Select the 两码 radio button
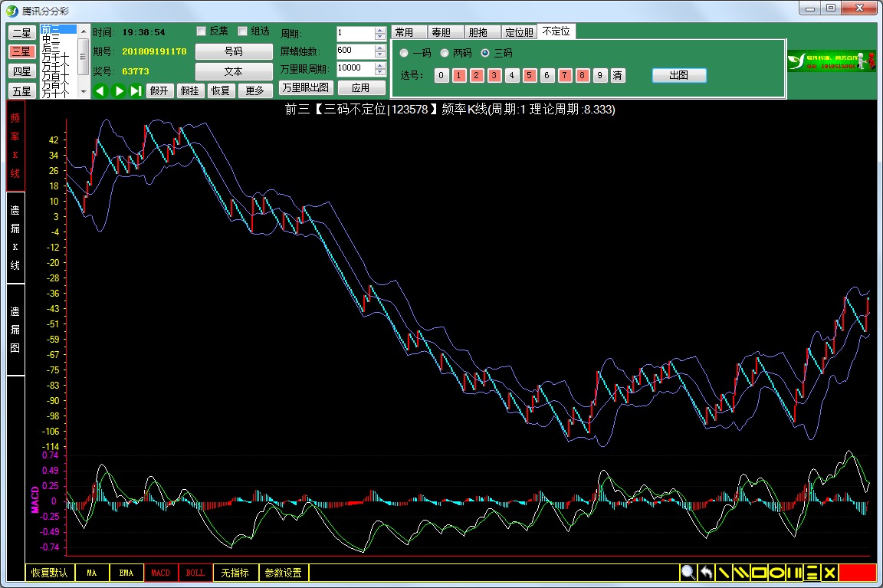This screenshot has width=883, height=588. coord(445,53)
